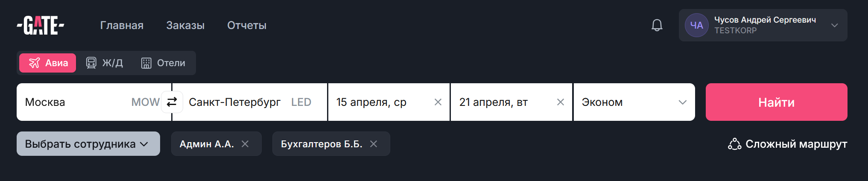868x181 pixels.
Task: Open the Отчеты section
Action: tap(247, 25)
